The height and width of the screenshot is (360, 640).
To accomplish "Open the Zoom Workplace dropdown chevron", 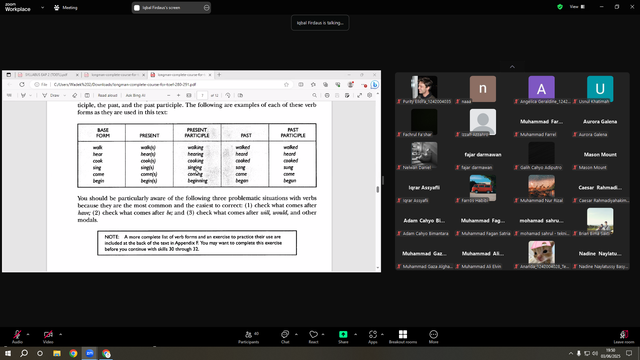I will [42, 7].
